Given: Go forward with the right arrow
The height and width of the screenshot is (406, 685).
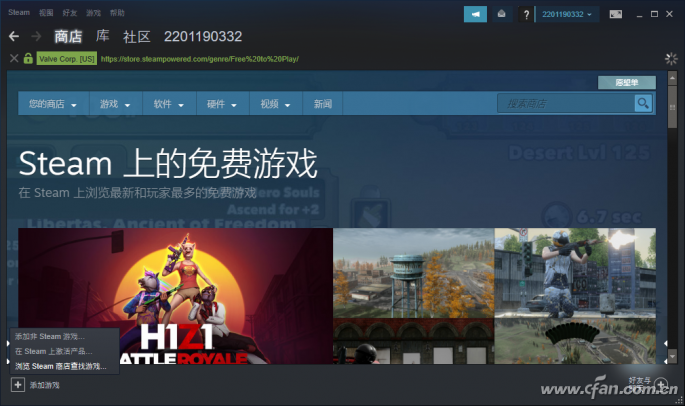Looking at the screenshot, I should 36,36.
